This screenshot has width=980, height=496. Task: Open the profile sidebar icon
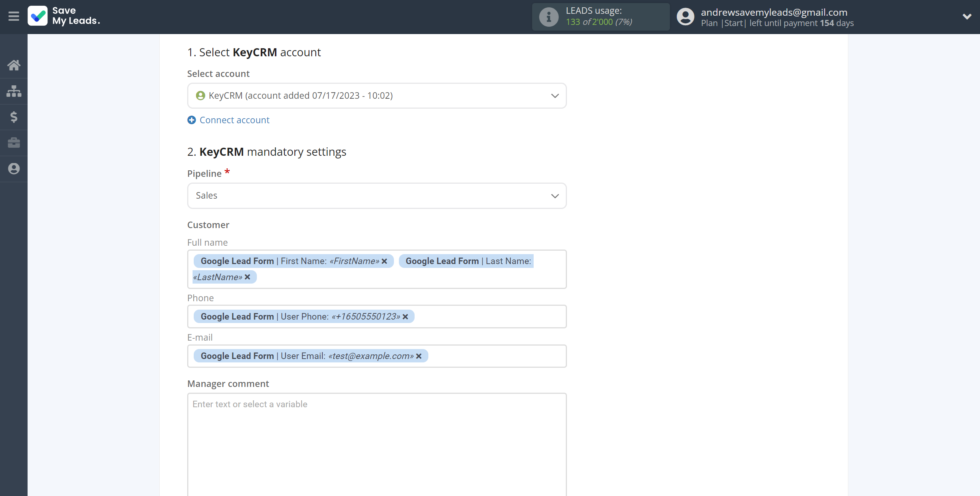tap(14, 169)
